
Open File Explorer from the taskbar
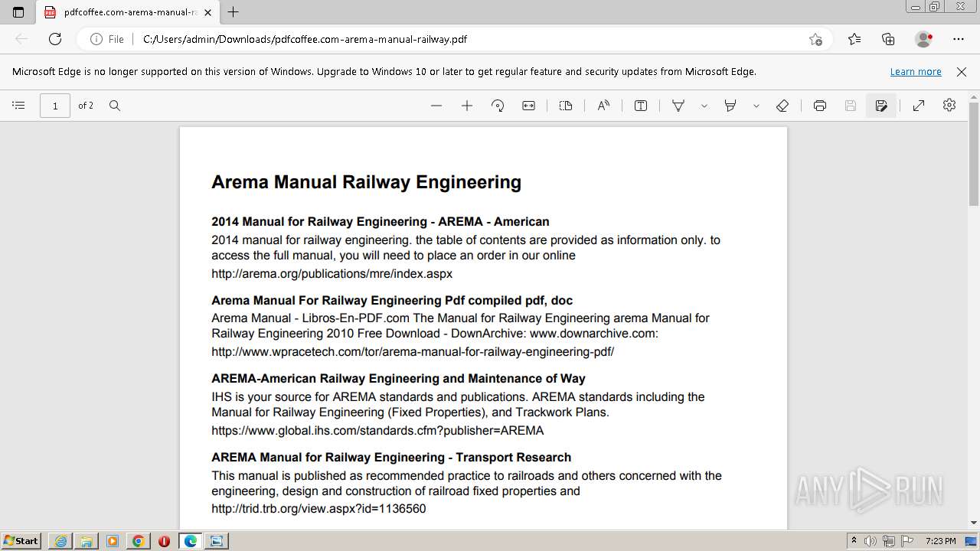click(87, 541)
